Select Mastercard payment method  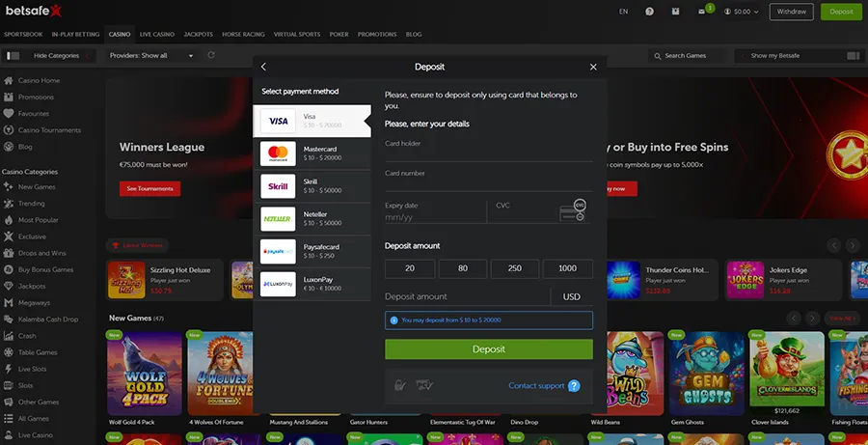312,153
